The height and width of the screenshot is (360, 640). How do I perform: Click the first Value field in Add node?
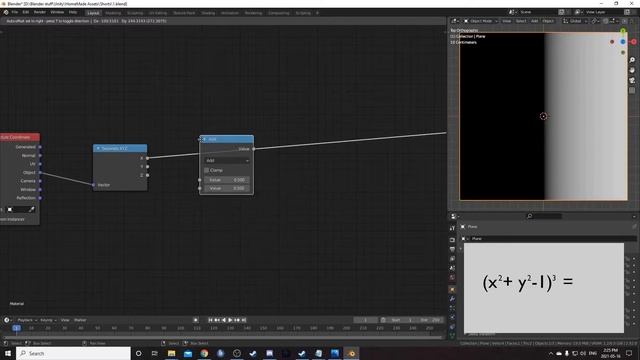(x=227, y=180)
